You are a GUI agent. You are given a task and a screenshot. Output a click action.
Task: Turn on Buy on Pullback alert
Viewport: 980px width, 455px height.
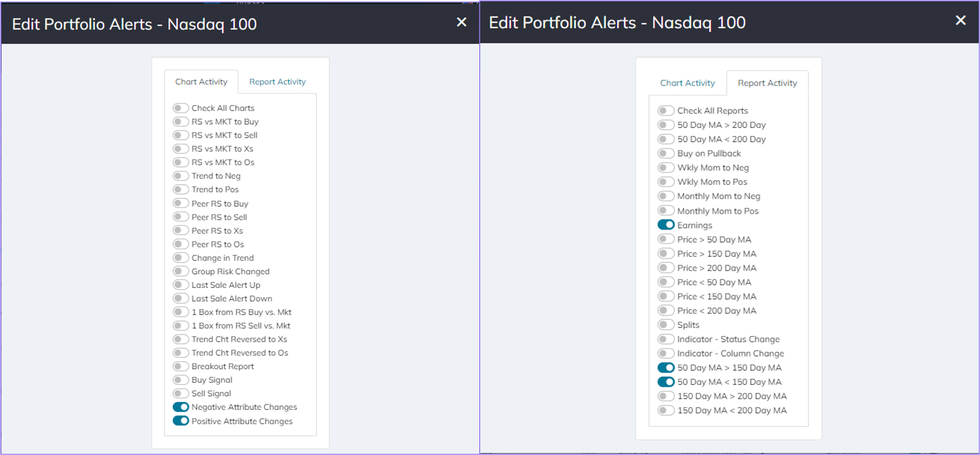pyautogui.click(x=666, y=153)
